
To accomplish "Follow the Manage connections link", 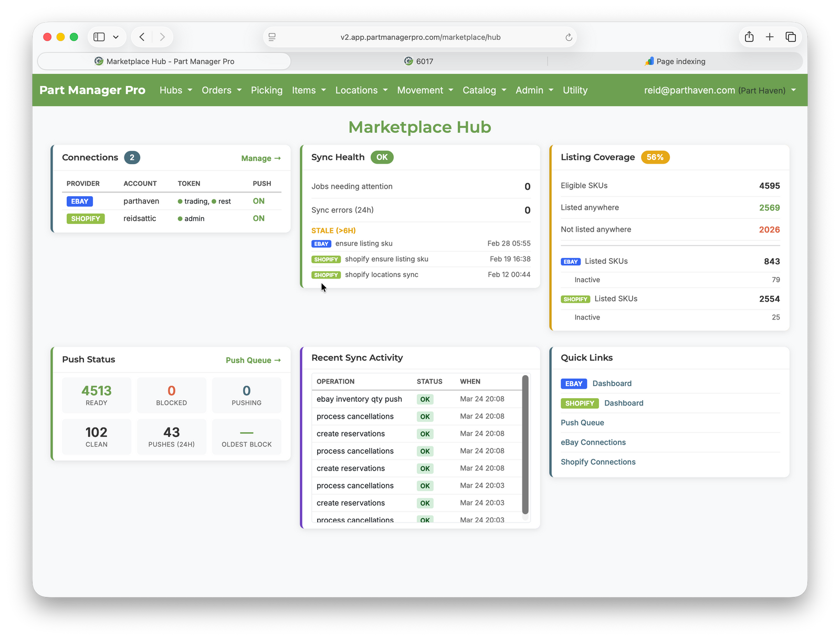I will 261,158.
